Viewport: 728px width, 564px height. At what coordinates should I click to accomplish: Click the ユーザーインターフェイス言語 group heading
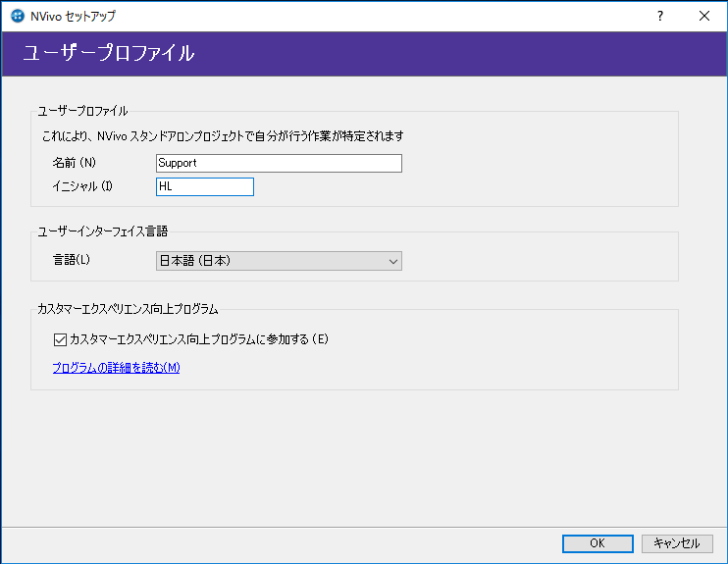click(103, 231)
